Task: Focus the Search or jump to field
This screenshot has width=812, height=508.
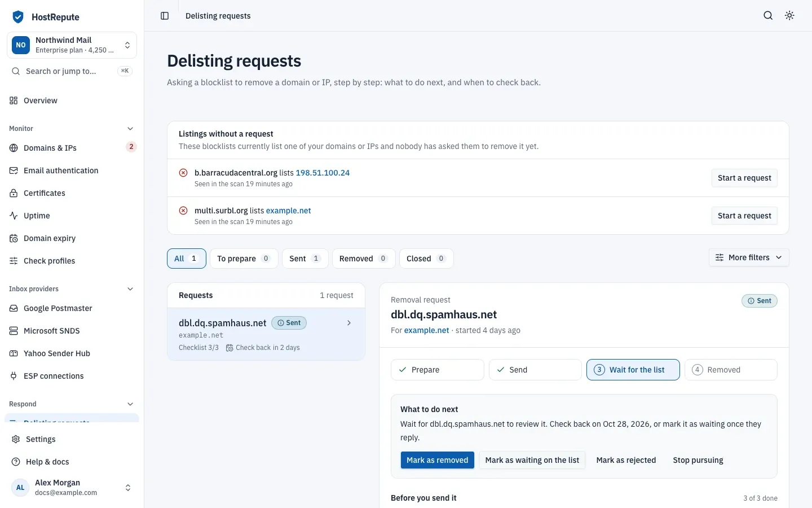Action: pos(72,71)
